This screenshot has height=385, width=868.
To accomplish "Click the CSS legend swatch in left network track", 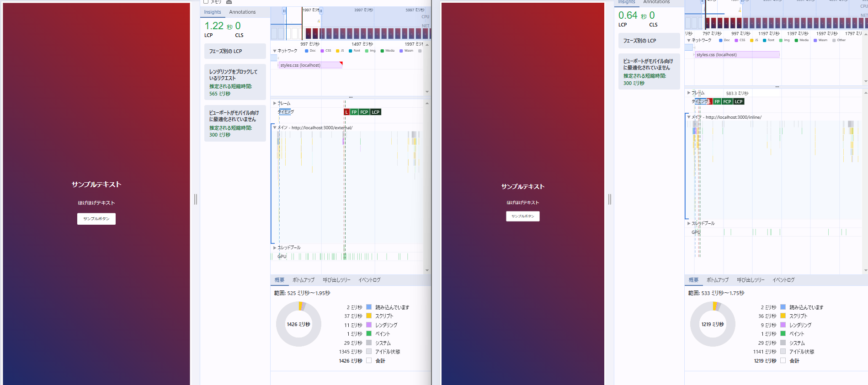I will click(322, 51).
